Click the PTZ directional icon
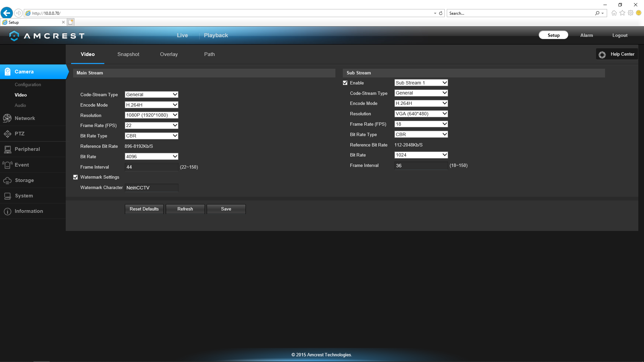Image resolution: width=644 pixels, height=362 pixels. (7, 134)
